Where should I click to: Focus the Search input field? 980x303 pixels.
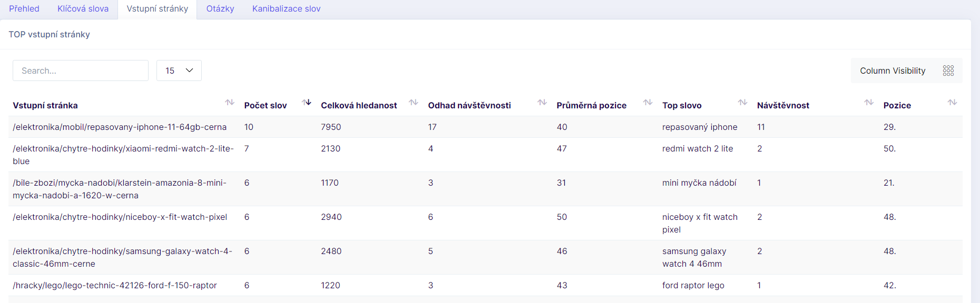(x=81, y=70)
